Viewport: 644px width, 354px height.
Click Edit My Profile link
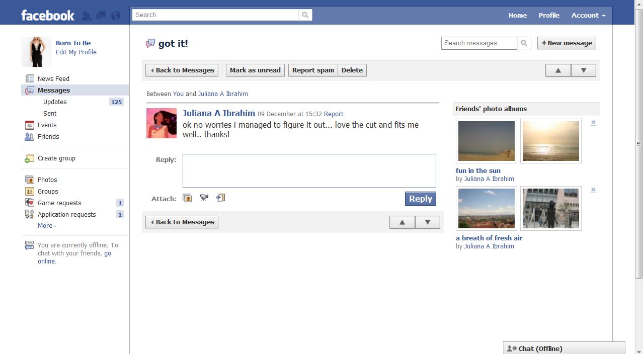[x=76, y=52]
